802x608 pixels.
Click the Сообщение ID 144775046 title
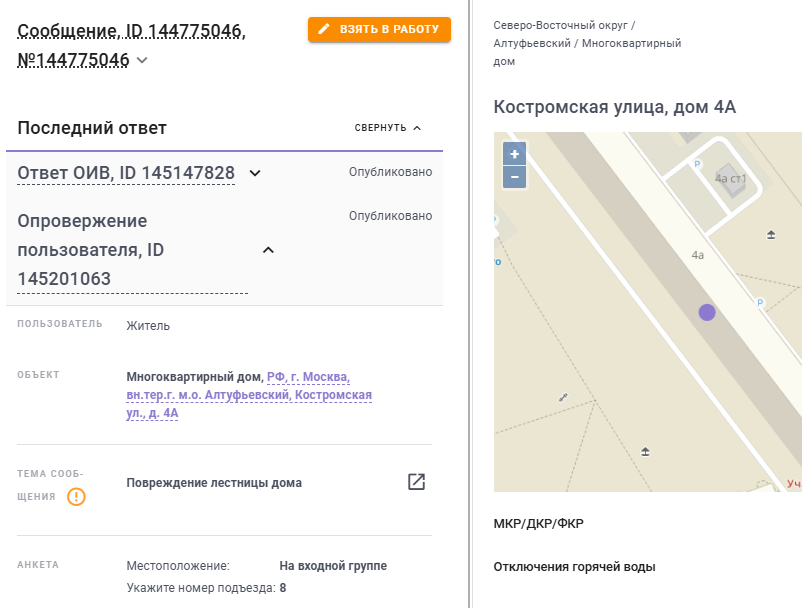(131, 46)
